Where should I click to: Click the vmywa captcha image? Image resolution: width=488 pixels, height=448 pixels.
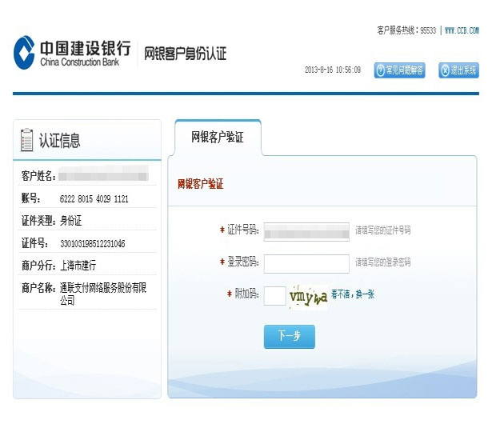(x=308, y=297)
